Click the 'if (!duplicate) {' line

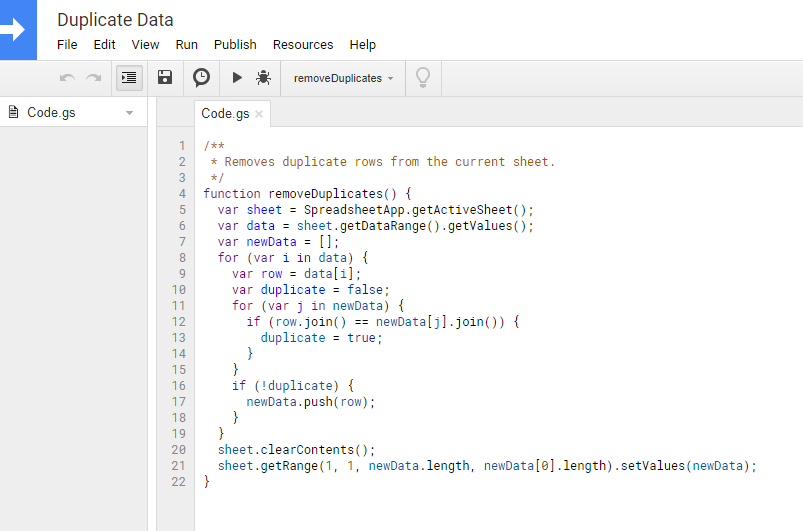coord(293,386)
